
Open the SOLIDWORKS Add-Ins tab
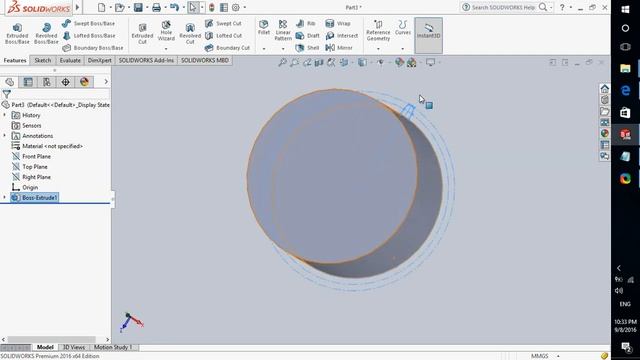coord(146,60)
